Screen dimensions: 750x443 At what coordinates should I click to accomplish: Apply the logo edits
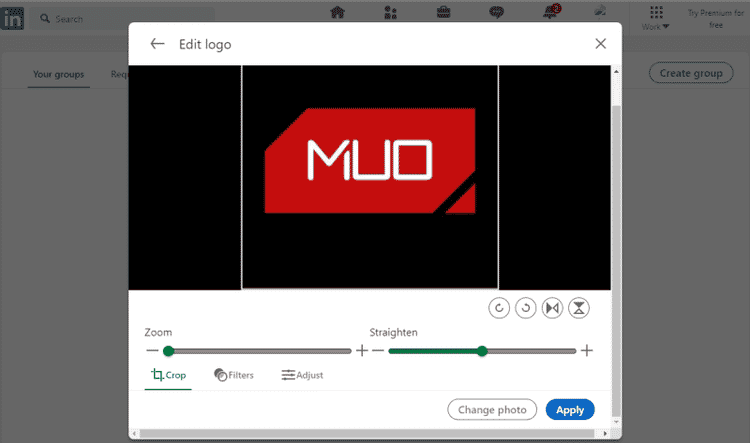(570, 410)
